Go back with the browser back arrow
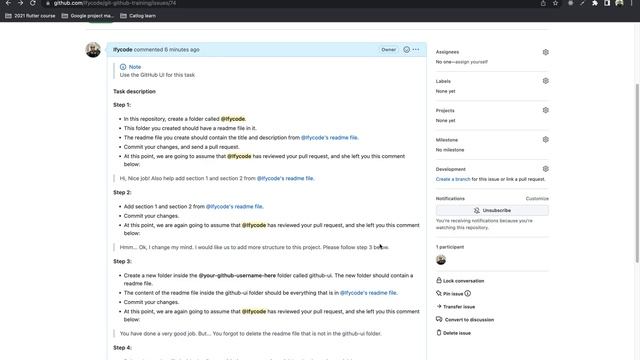The height and width of the screenshot is (360, 640). [8, 3]
